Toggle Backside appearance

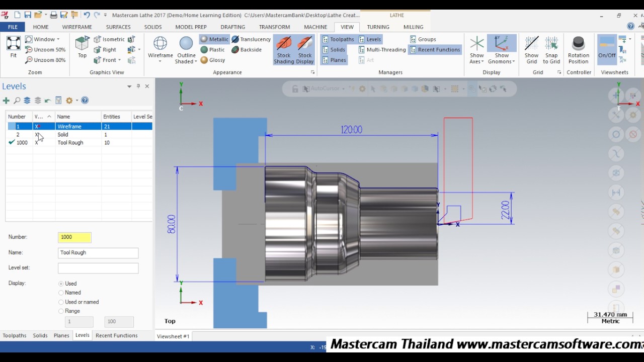pos(247,50)
